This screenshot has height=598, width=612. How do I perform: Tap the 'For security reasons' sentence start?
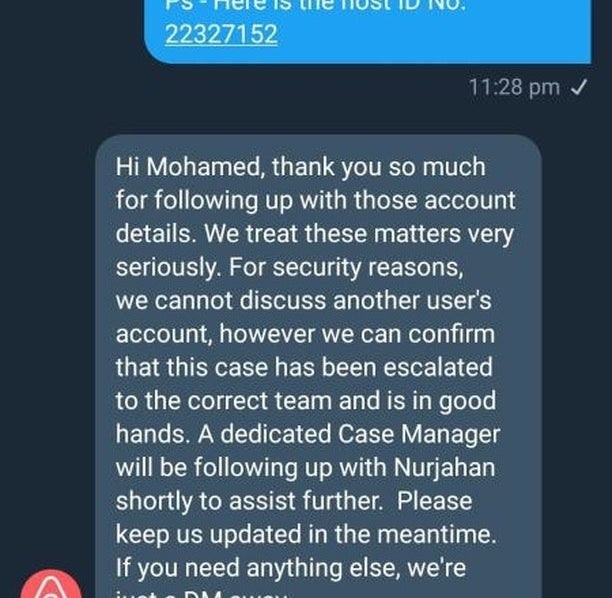345,267
